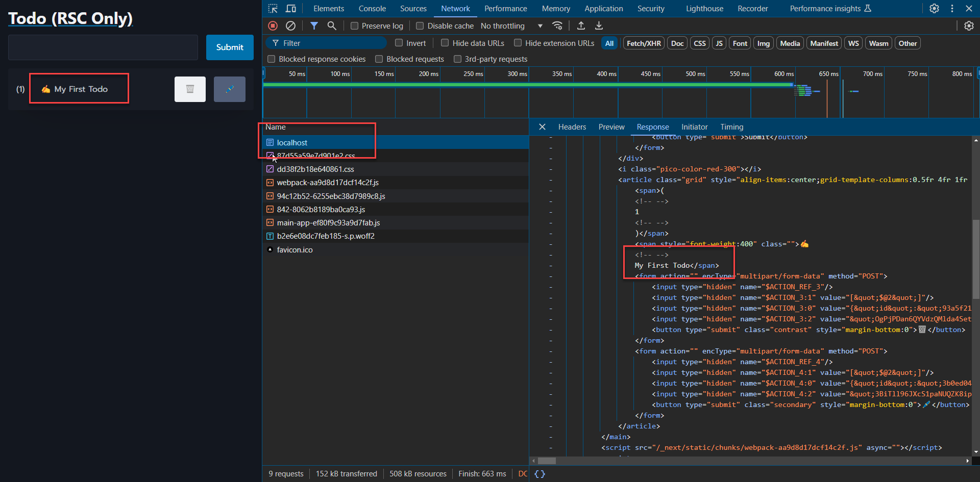
Task: Toggle the filter funnel icon
Action: point(314,26)
